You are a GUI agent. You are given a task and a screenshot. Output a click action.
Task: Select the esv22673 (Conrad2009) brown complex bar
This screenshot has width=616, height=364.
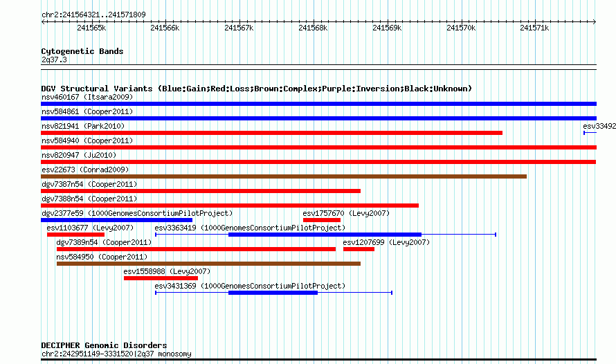click(x=284, y=176)
